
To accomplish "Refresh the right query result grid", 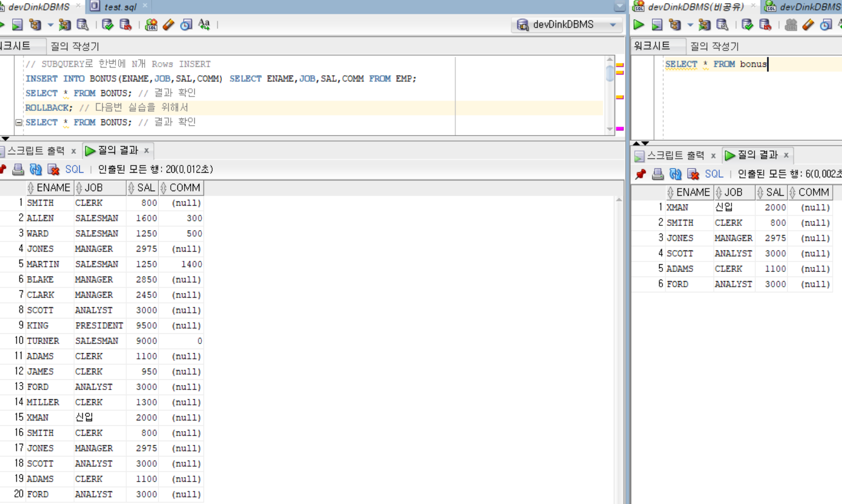I will (675, 174).
